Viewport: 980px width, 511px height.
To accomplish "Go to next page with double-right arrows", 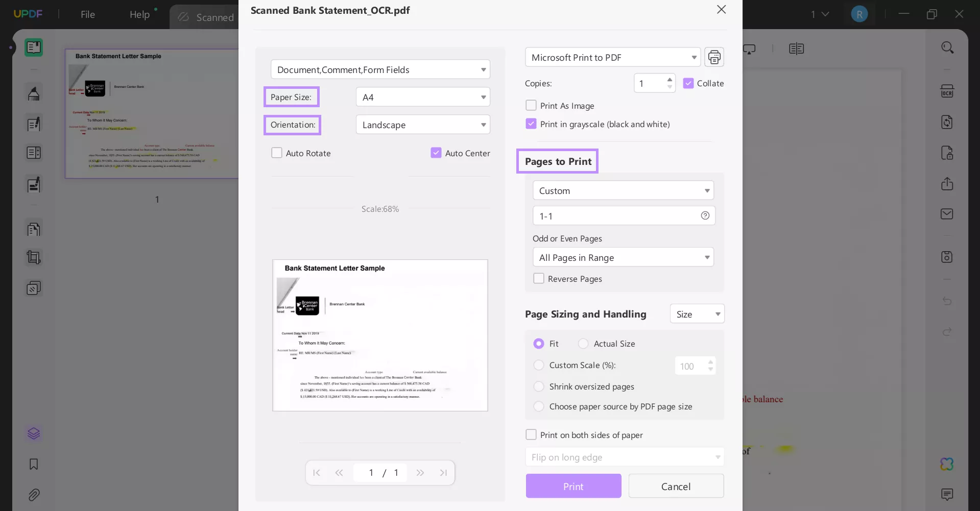I will [x=420, y=473].
